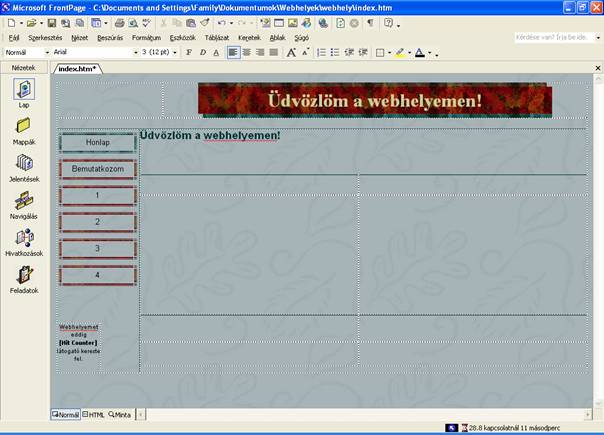
Task: Open the Lap (Page) view icon
Action: pyautogui.click(x=24, y=90)
